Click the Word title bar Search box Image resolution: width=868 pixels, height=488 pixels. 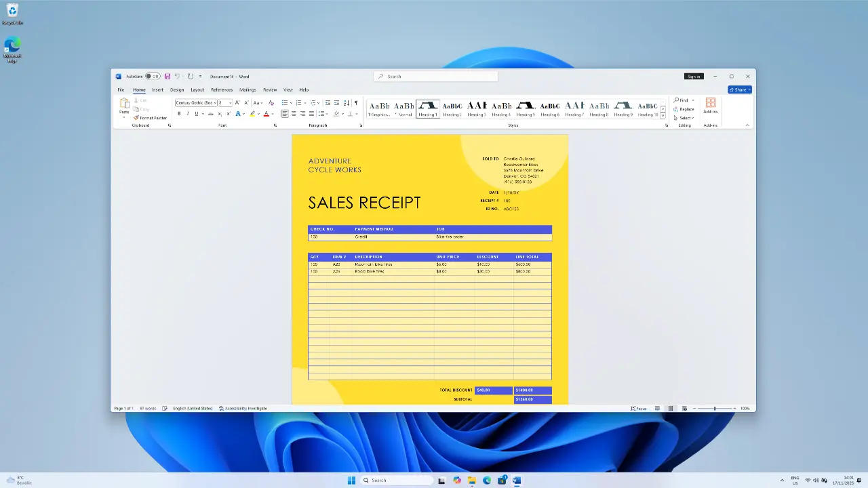pyautogui.click(x=435, y=77)
